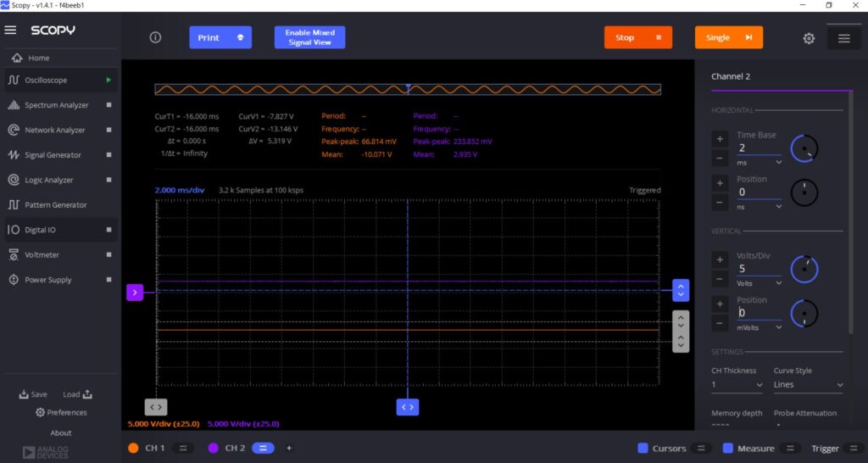Click the Print button

click(220, 37)
